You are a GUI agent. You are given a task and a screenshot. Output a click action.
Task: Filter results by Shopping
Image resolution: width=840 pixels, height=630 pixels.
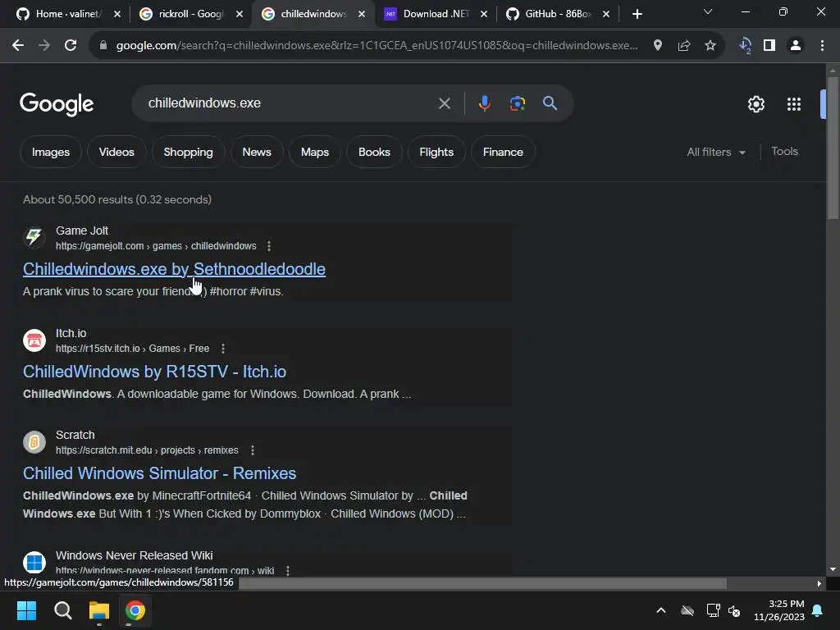coord(188,152)
